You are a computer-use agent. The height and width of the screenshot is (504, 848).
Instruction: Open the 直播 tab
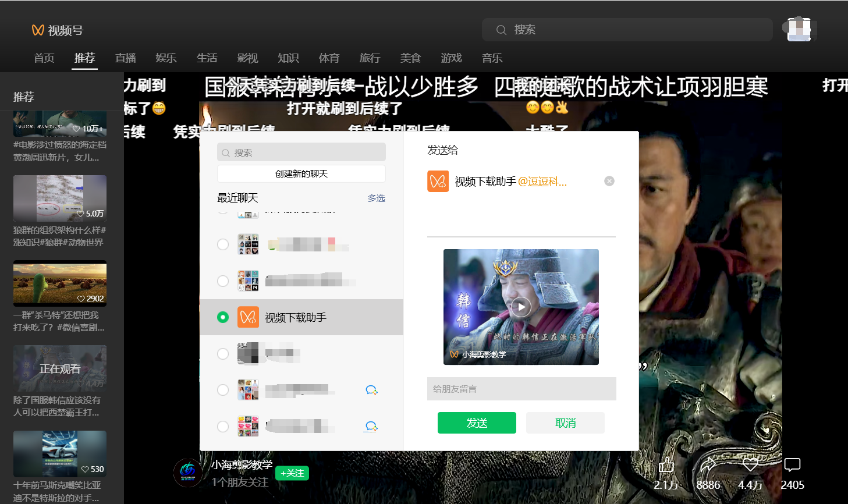pos(126,58)
